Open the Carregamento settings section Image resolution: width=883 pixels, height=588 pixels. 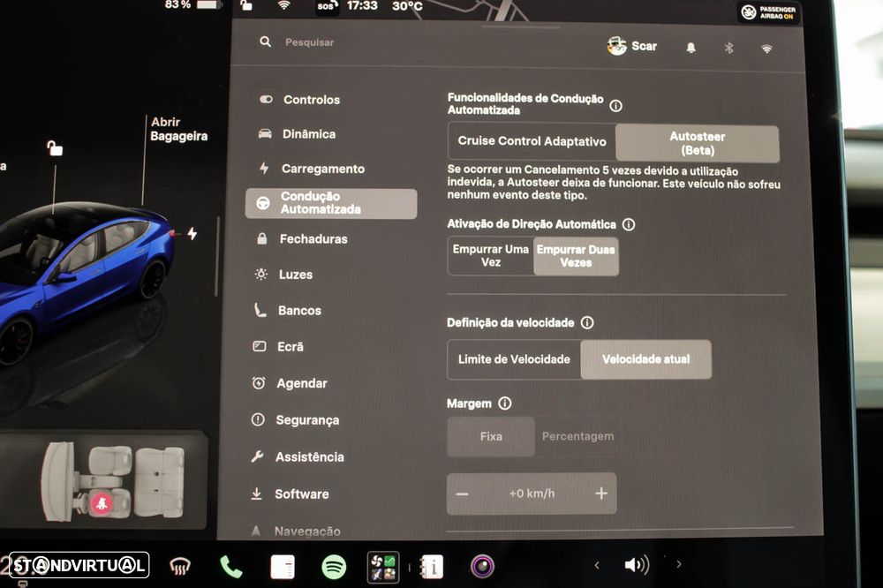pos(312,169)
